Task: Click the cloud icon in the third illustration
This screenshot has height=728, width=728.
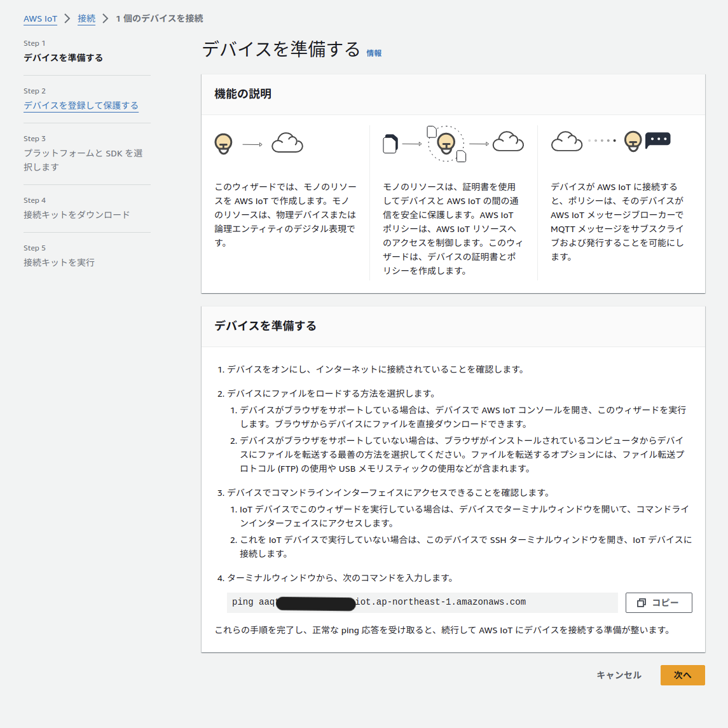Action: point(567,141)
